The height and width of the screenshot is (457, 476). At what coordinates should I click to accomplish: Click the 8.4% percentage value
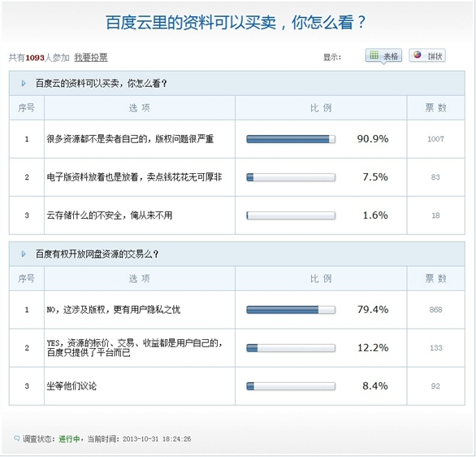375,386
